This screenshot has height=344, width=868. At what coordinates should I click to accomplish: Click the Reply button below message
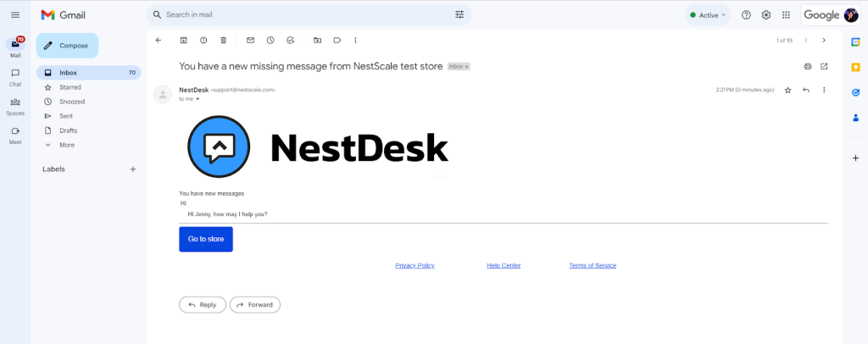click(x=203, y=305)
